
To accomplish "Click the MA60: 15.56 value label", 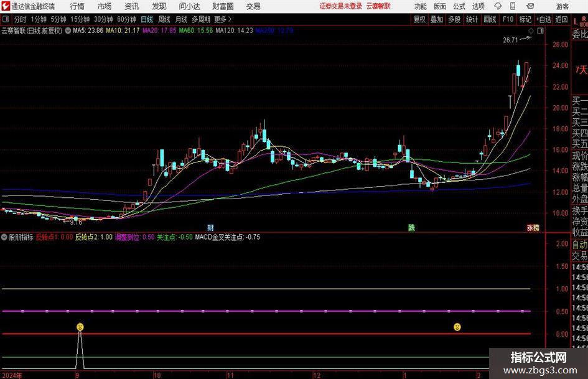I will tap(196, 30).
